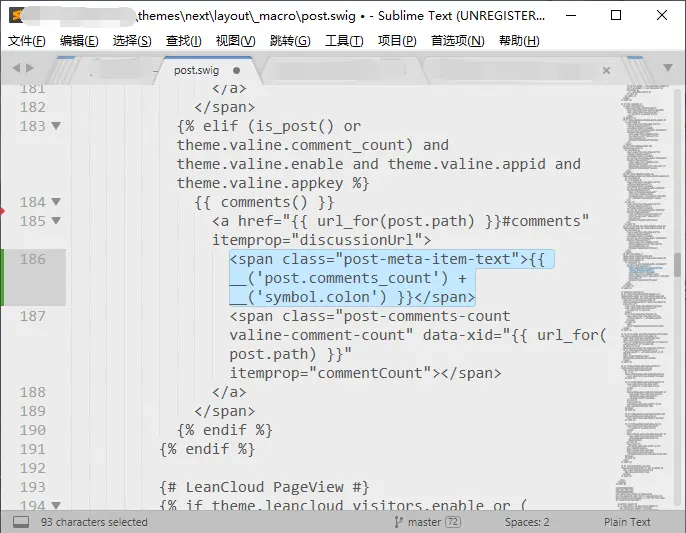Click the tab scroll right arrow

[x=30, y=69]
